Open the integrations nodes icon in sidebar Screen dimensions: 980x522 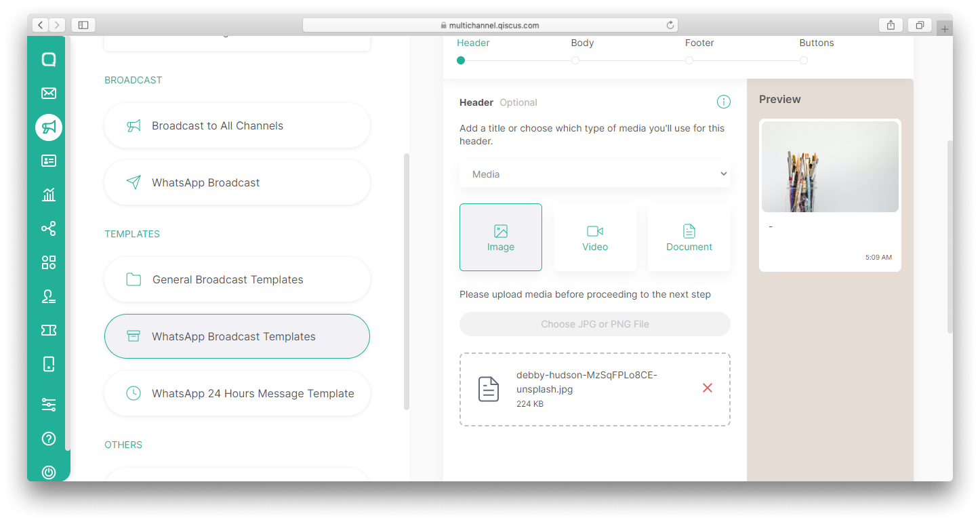coord(49,228)
